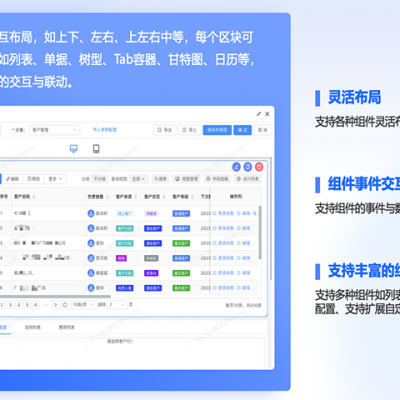Open the 客户来源 column menu dots
Image resolution: width=400 pixels, height=400 pixels.
136,197
